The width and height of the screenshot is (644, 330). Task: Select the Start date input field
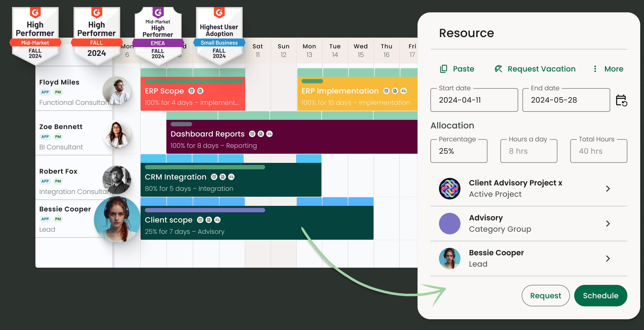point(474,100)
